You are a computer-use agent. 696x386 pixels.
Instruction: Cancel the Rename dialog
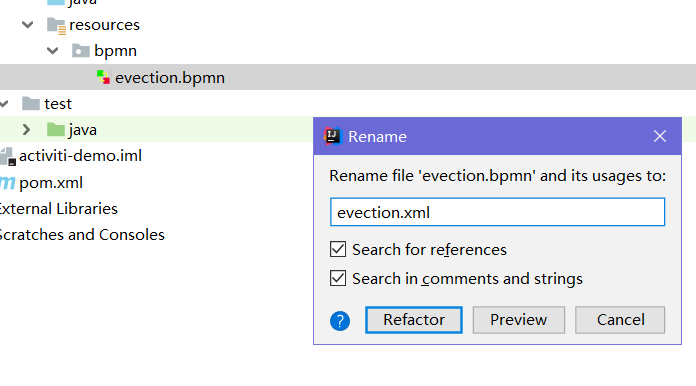(620, 319)
